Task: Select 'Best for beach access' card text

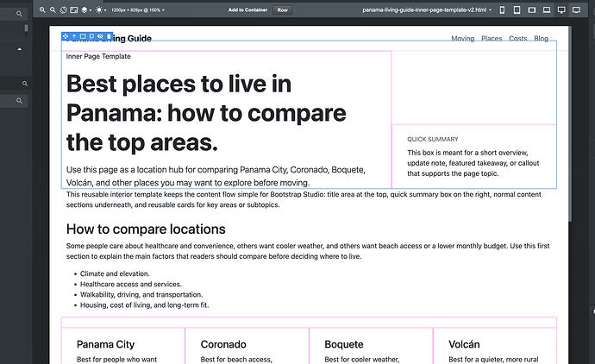Action: pos(236,360)
